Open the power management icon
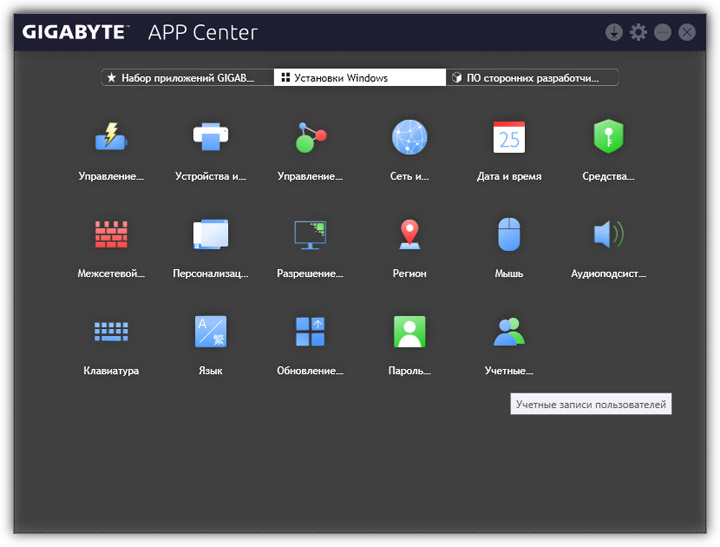The image size is (720, 547). point(110,137)
